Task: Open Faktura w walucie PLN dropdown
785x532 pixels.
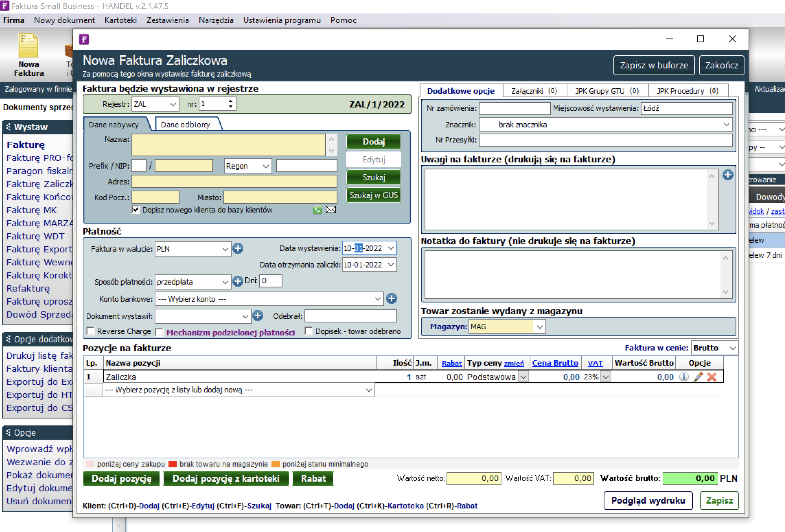Action: [x=225, y=249]
